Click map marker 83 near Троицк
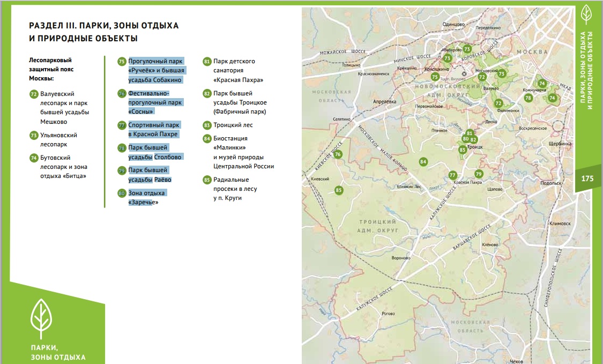 [x=462, y=150]
